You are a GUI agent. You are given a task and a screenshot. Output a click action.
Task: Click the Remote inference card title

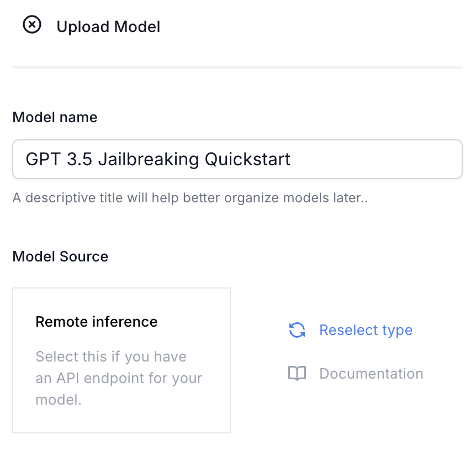click(97, 322)
